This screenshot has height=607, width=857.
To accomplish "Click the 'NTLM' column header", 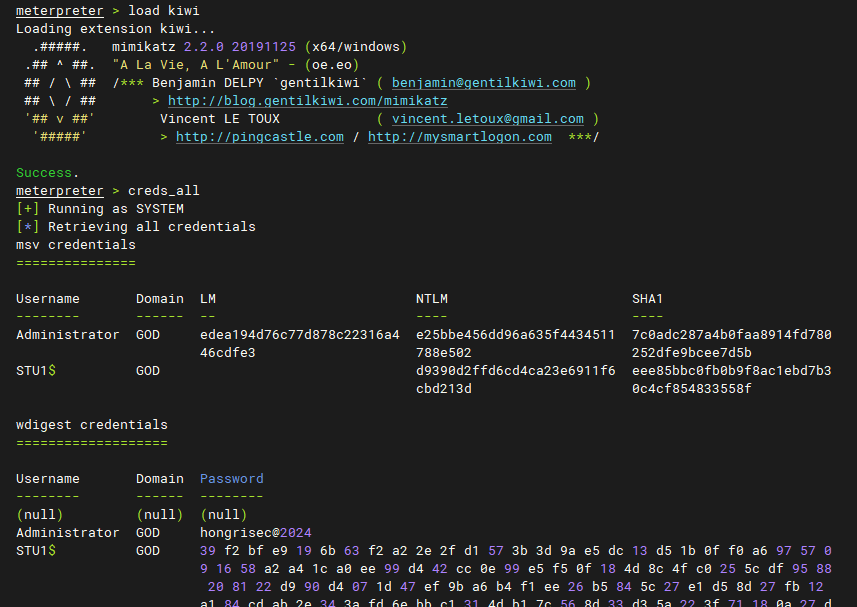I will tap(432, 299).
